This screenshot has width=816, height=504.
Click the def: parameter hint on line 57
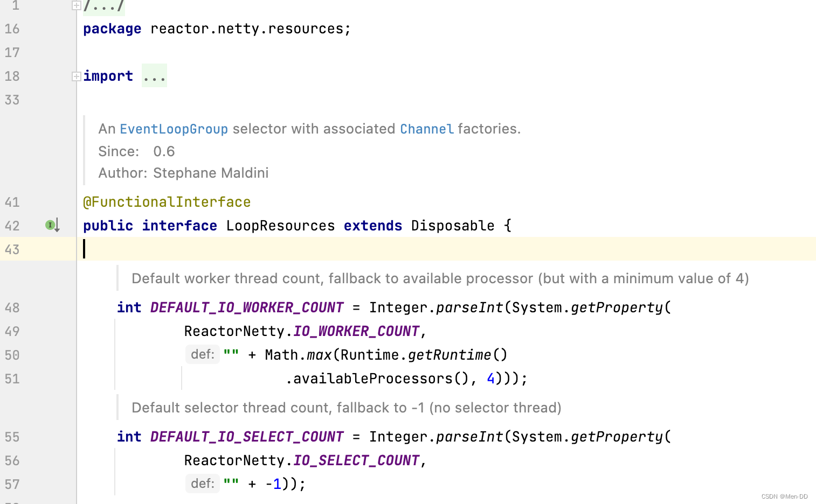(203, 484)
